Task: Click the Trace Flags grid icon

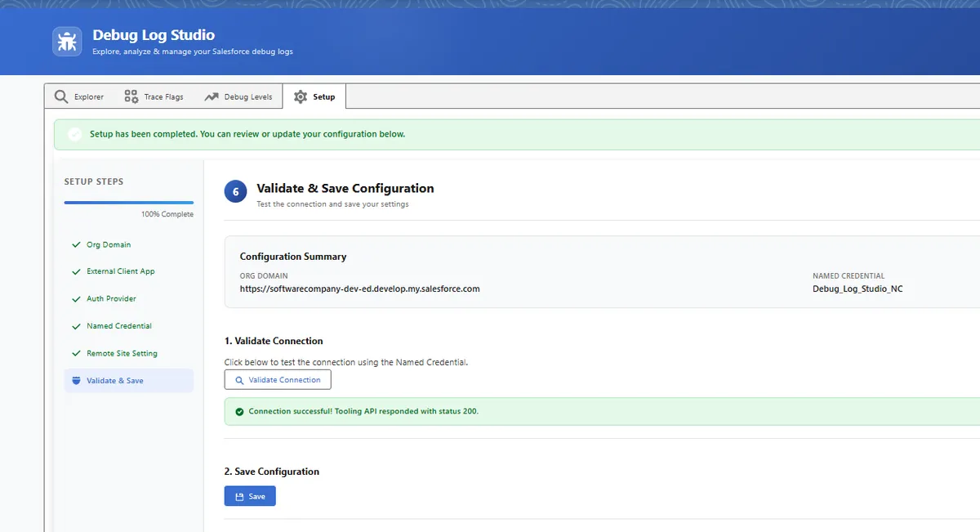Action: (131, 96)
